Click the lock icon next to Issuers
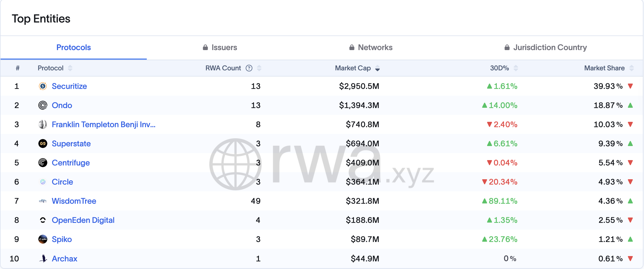The width and height of the screenshot is (644, 269). (x=205, y=47)
